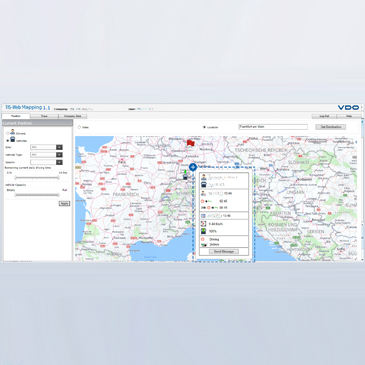Open the Vehicle Type dropdown arrow
The width and height of the screenshot is (365, 365).
coord(59,155)
